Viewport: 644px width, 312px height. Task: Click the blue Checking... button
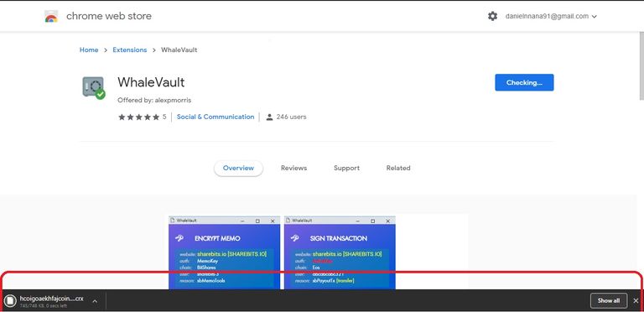pyautogui.click(x=524, y=82)
